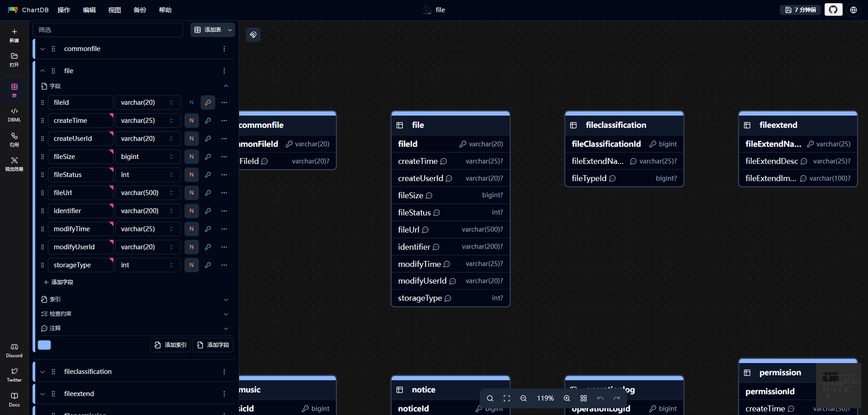Expand the fileclassification table in sidebar
Image resolution: width=868 pixels, height=415 pixels.
click(x=42, y=372)
